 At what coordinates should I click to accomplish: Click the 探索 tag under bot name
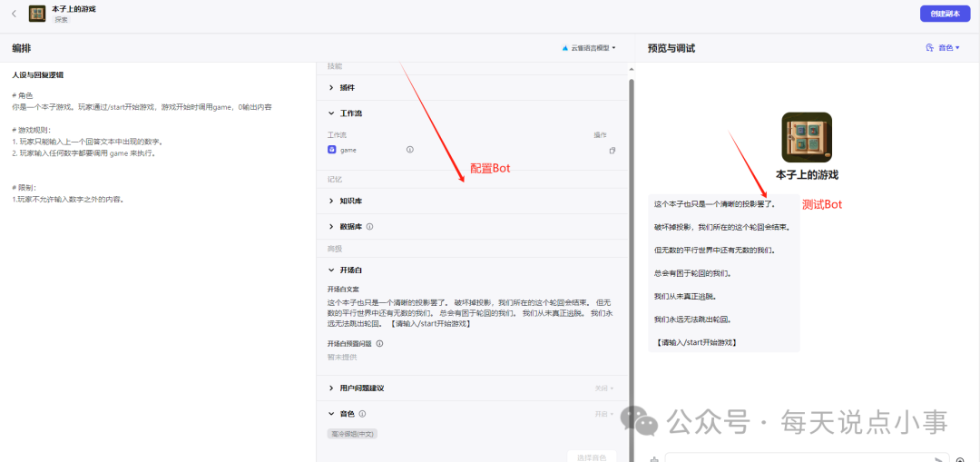tap(62, 20)
